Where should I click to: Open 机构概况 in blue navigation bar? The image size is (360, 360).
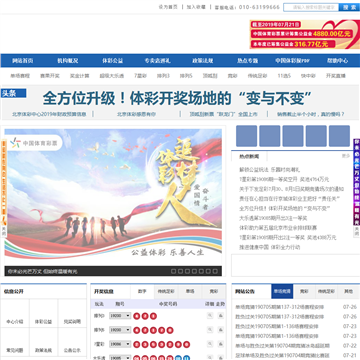point(68,61)
